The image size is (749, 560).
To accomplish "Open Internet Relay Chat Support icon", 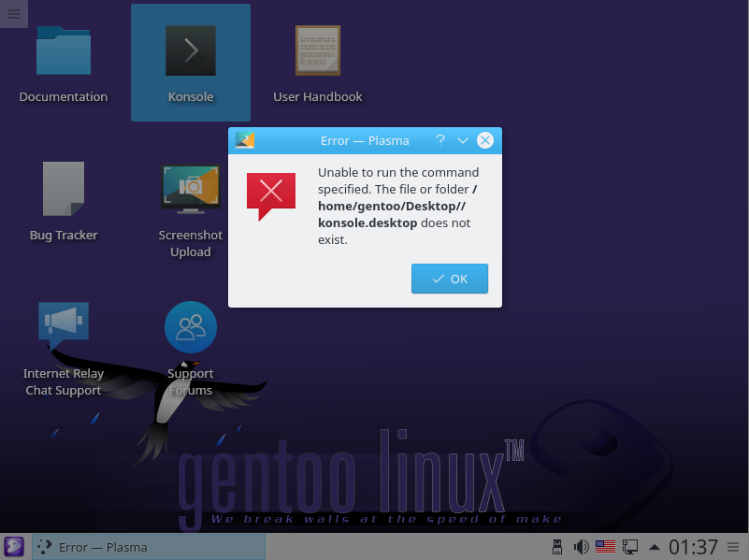I will coord(64,325).
